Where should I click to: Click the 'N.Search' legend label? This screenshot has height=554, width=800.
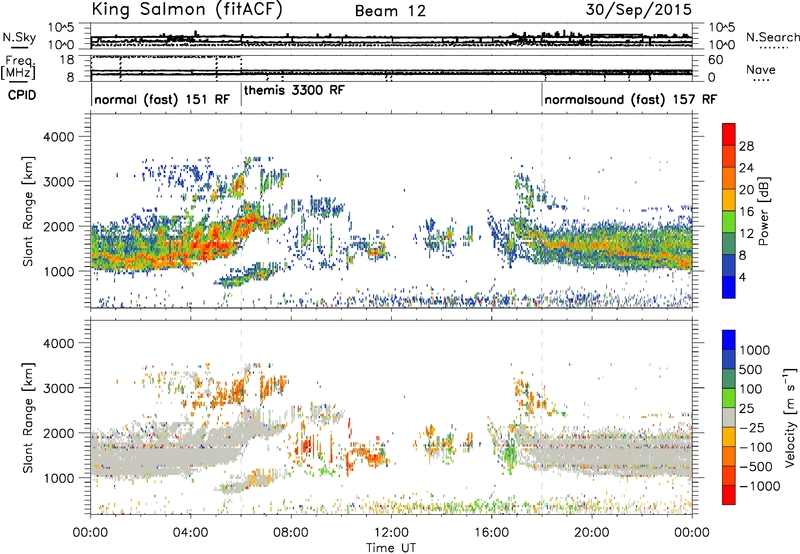772,37
